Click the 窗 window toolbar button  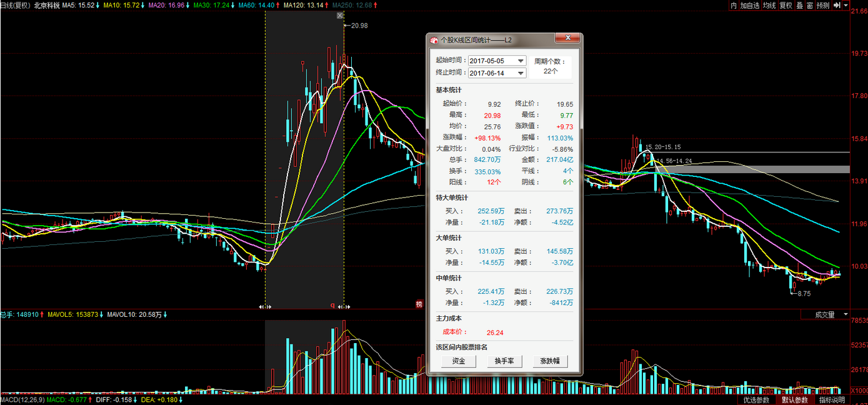[x=809, y=5]
